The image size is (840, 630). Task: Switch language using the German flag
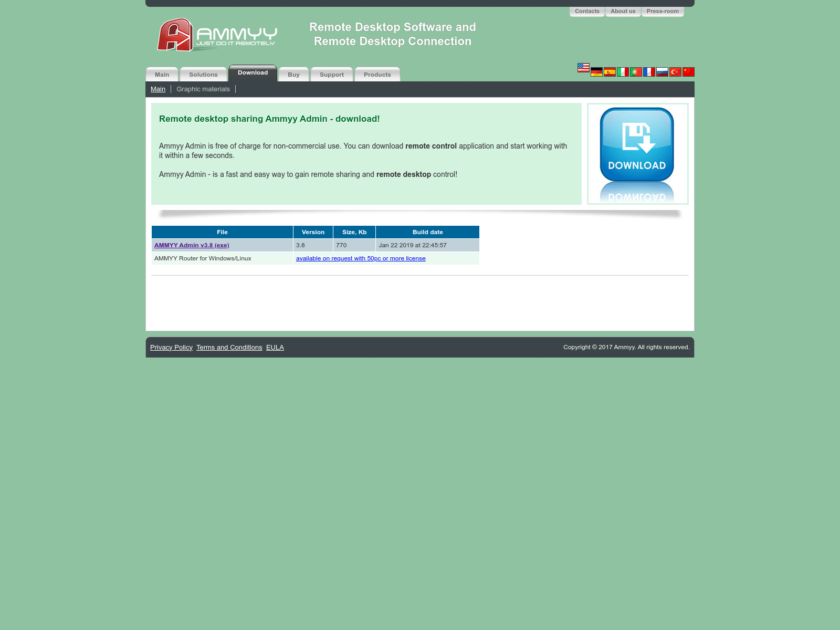pos(596,72)
